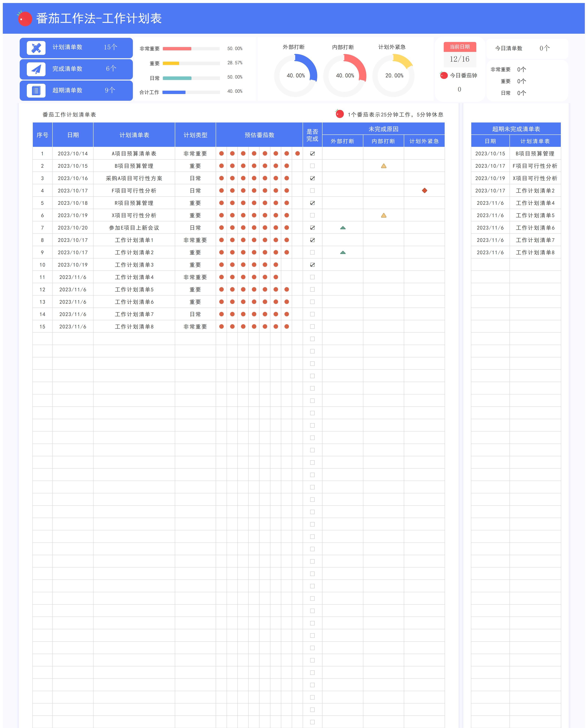Image resolution: width=588 pixels, height=728 pixels.
Task: Click the red 当前日期 label
Action: pyautogui.click(x=460, y=47)
